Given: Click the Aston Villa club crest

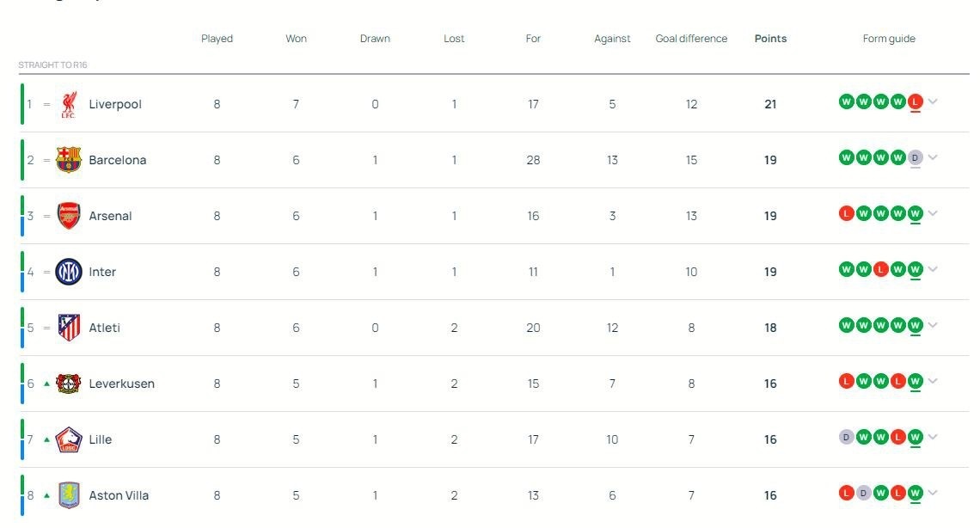Looking at the screenshot, I should point(69,495).
